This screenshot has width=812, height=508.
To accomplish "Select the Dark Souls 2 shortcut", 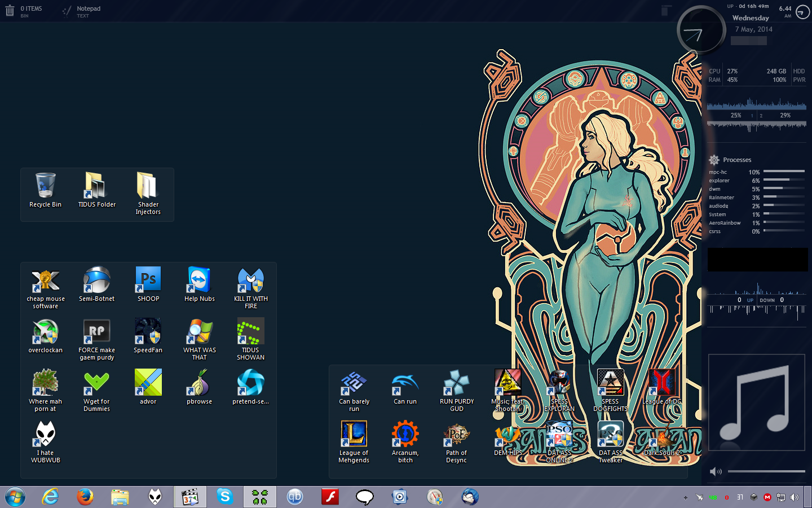I will (662, 439).
